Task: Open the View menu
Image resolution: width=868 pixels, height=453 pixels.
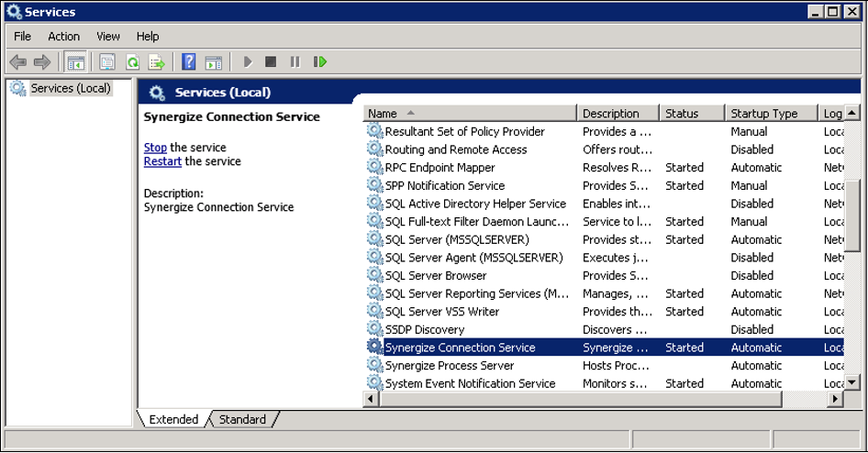Action: (108, 37)
